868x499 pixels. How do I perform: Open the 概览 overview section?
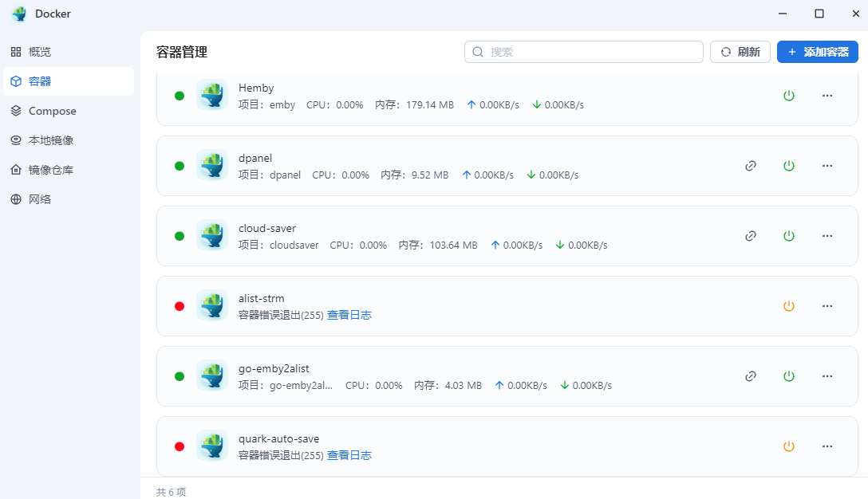tap(69, 52)
